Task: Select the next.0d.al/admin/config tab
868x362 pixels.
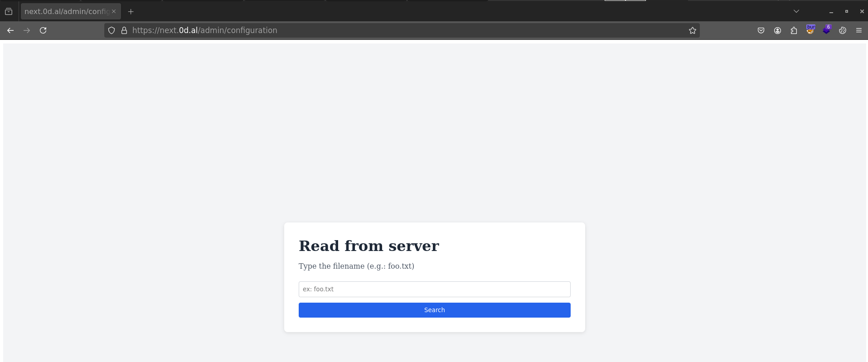Action: (66, 11)
